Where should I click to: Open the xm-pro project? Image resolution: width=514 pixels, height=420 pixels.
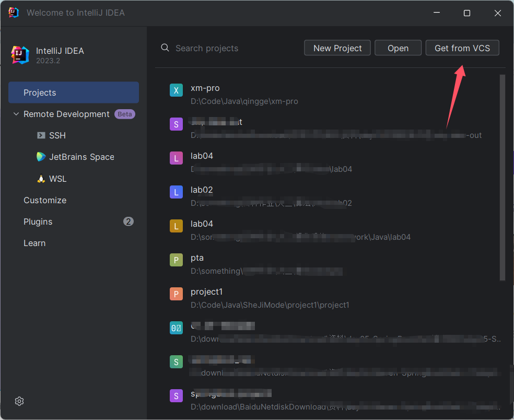coord(331,95)
